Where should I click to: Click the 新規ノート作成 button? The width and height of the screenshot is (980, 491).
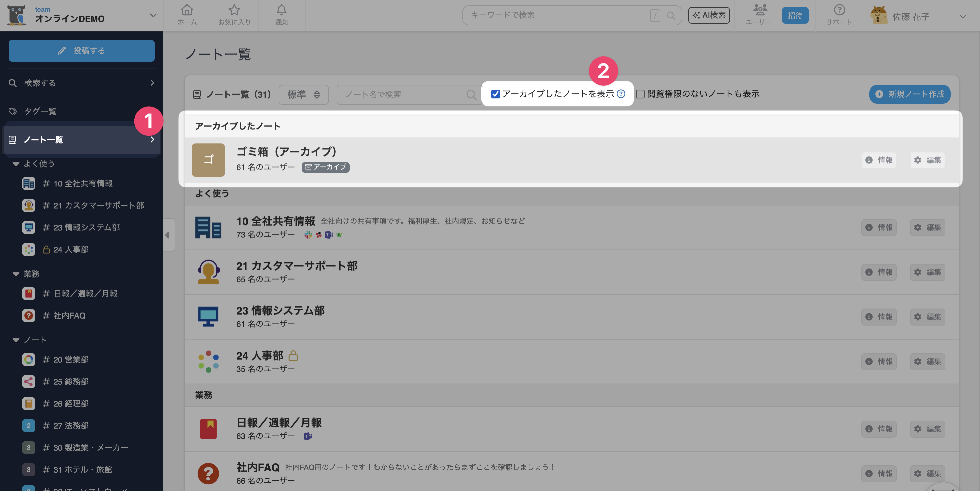(x=910, y=94)
